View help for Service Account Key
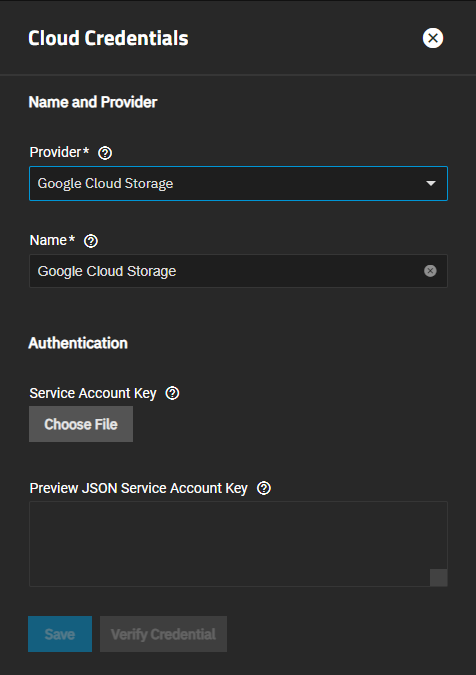This screenshot has height=675, width=476. tap(172, 393)
